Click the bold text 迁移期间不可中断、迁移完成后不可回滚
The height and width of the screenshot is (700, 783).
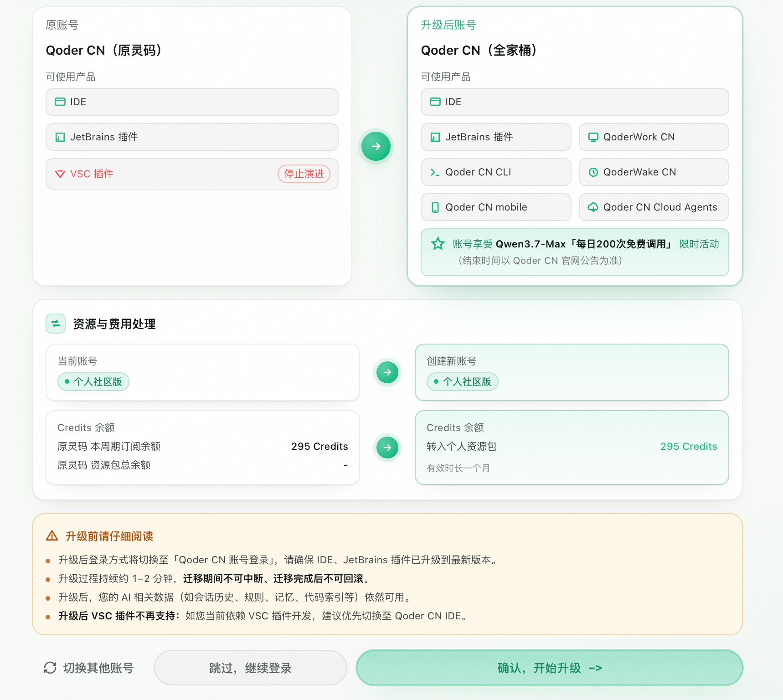(x=273, y=579)
